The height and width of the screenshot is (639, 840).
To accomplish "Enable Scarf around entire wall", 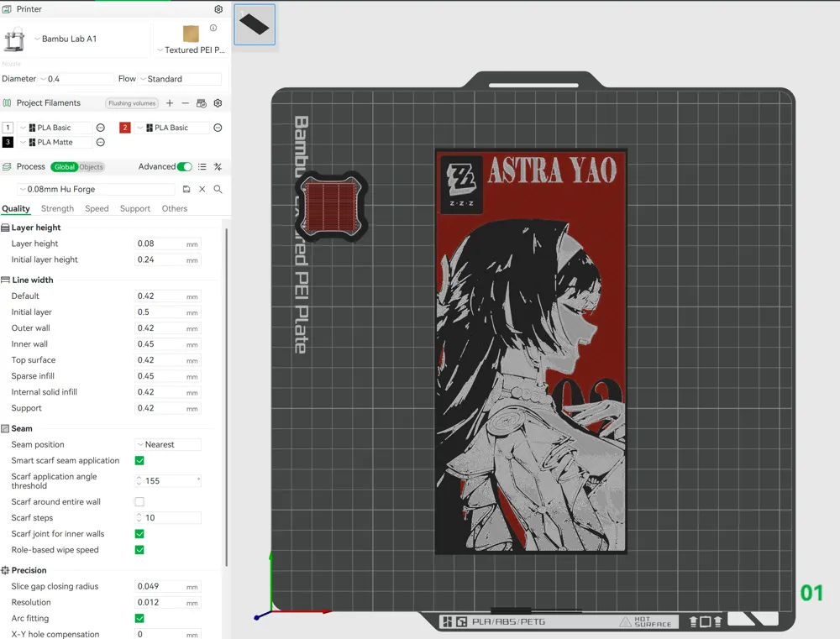I will pos(139,502).
